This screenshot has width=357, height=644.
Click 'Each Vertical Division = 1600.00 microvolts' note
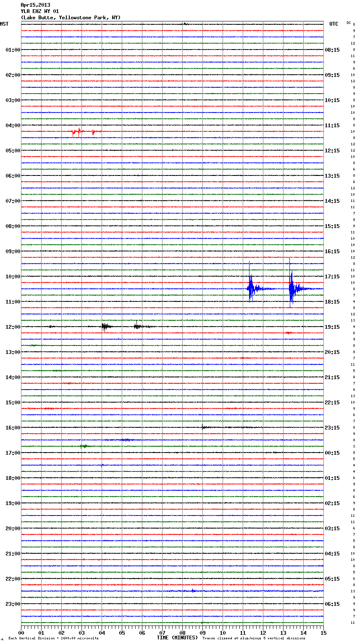pos(53,638)
